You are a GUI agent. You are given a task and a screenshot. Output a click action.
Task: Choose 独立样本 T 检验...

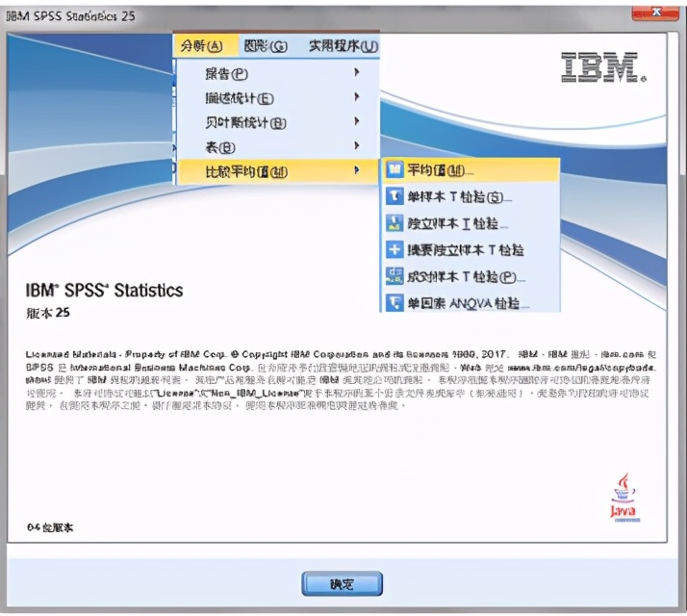pos(471,223)
